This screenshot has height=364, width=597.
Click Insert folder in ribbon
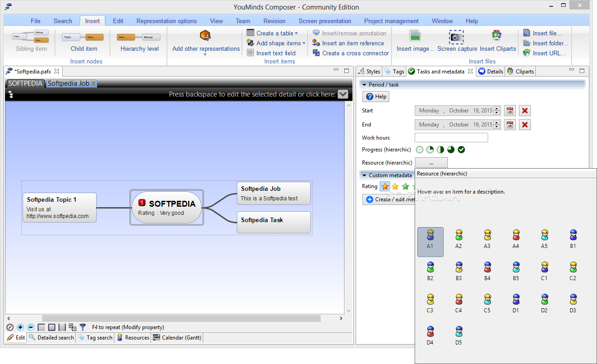[x=545, y=43]
